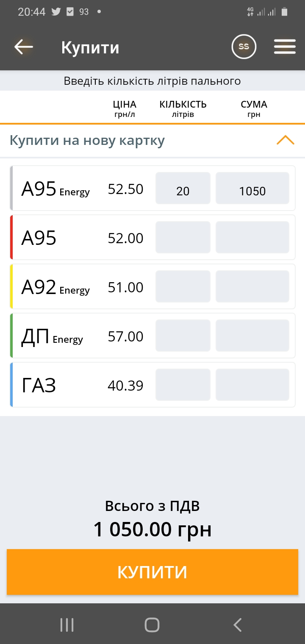This screenshot has width=305, height=644.
Task: Collapse the orange chevron arrow
Action: click(285, 140)
